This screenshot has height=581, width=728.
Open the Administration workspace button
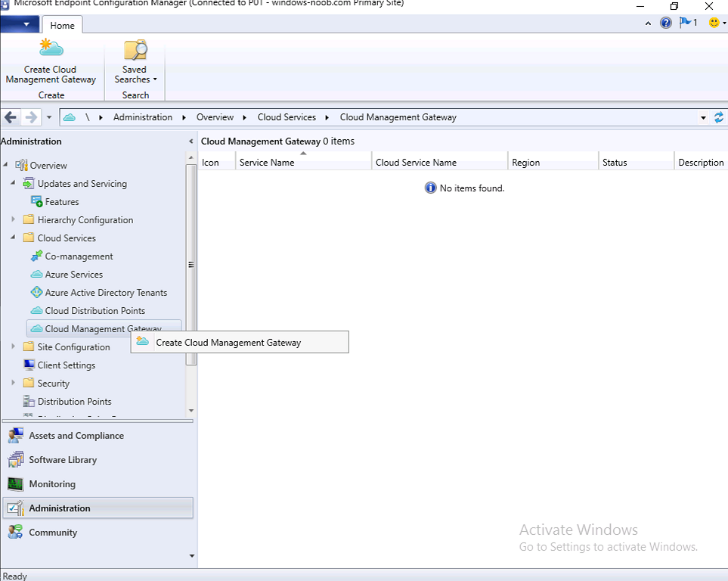click(x=98, y=508)
